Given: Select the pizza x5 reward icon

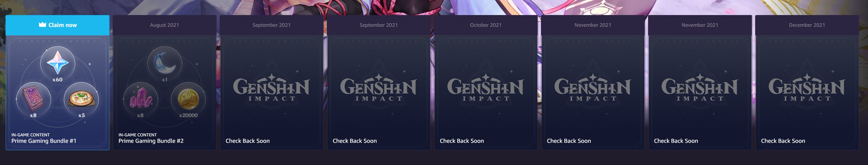Looking at the screenshot, I should tap(81, 99).
